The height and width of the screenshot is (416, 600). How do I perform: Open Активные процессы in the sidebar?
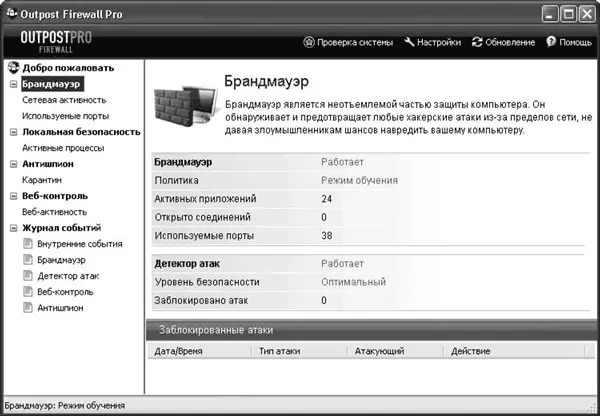pyautogui.click(x=63, y=148)
